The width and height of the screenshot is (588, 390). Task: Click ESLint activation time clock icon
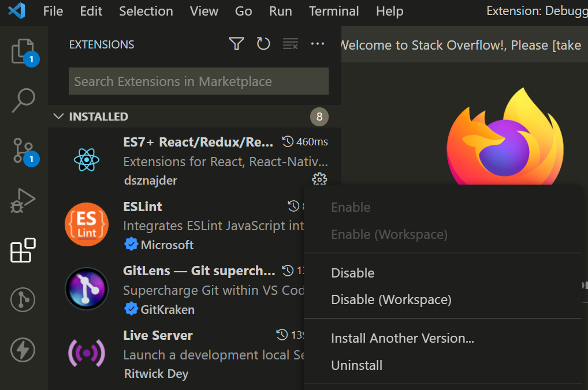point(293,206)
